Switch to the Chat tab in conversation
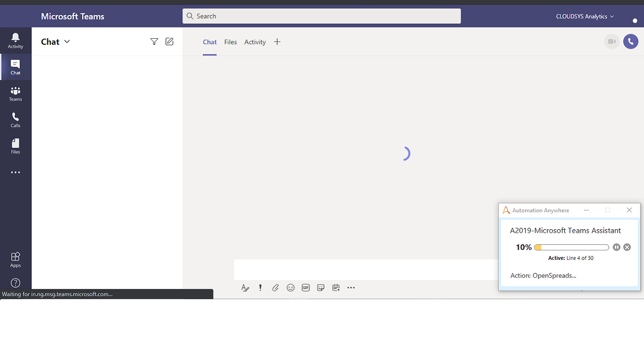The image size is (644, 362). pyautogui.click(x=210, y=42)
